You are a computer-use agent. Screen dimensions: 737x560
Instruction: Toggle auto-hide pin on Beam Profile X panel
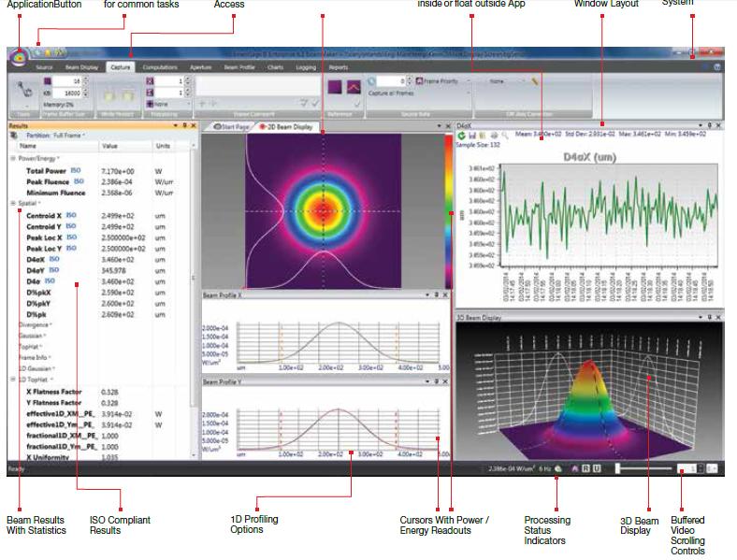(x=436, y=294)
